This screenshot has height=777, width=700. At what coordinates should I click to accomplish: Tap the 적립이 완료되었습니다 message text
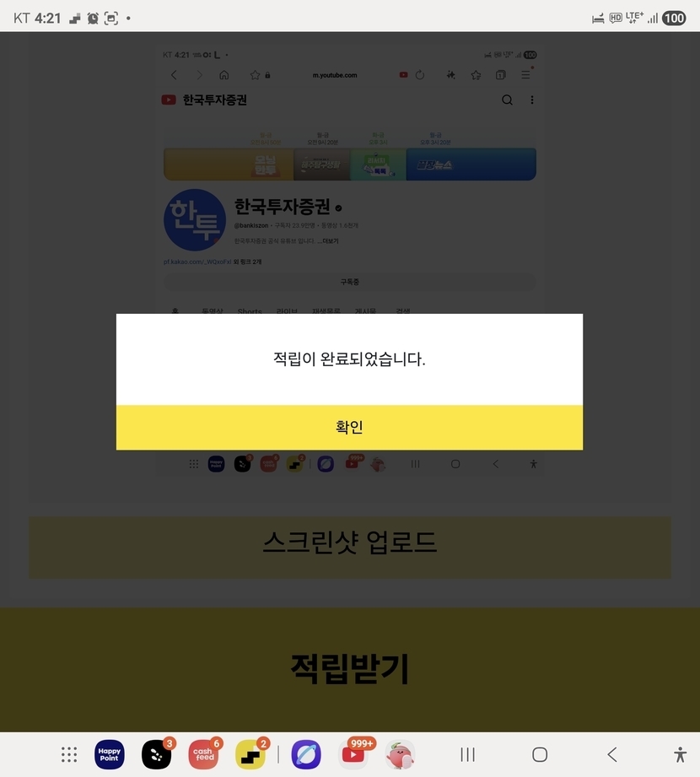(x=349, y=359)
